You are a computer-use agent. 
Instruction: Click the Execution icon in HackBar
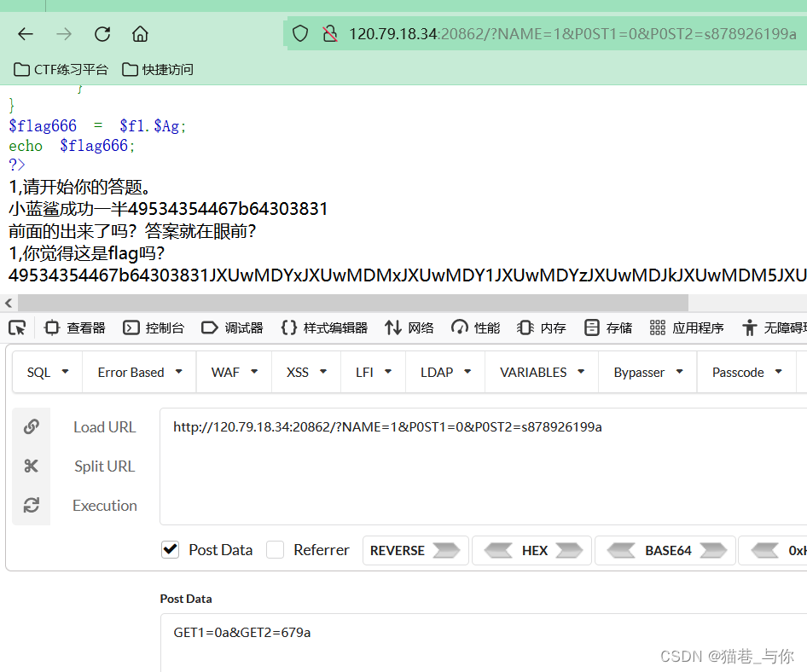[x=32, y=505]
